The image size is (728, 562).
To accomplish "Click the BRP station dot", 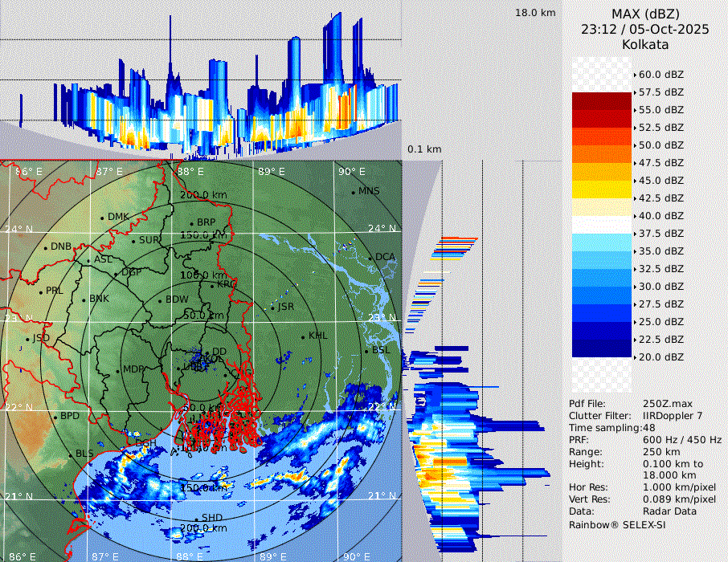I will pyautogui.click(x=191, y=223).
